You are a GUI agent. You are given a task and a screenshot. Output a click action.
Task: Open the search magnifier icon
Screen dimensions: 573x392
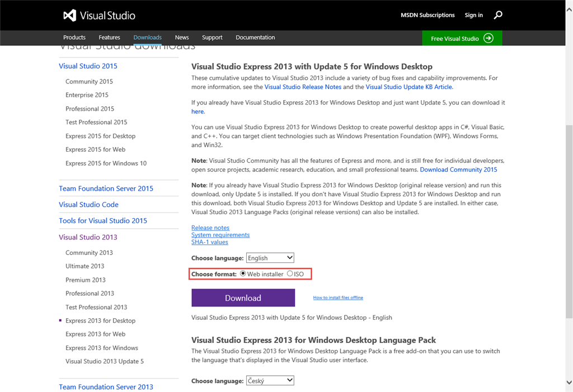(x=497, y=15)
